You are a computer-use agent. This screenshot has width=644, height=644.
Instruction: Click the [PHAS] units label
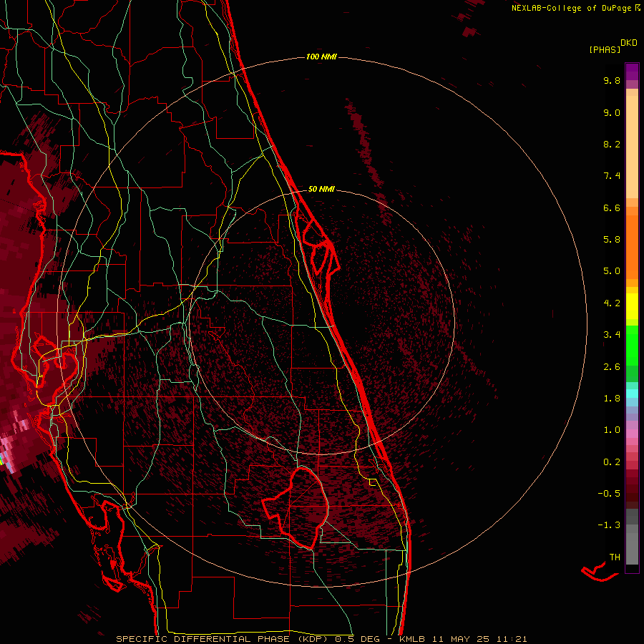point(605,50)
